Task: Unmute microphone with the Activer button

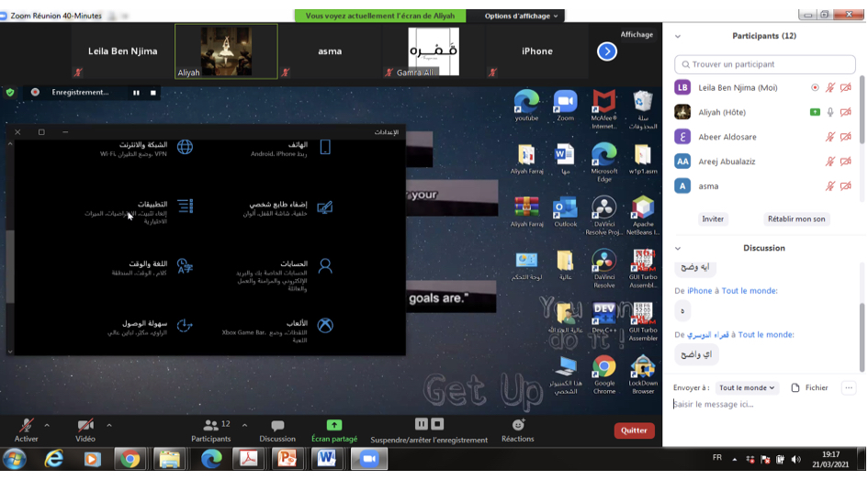Action: [x=27, y=426]
